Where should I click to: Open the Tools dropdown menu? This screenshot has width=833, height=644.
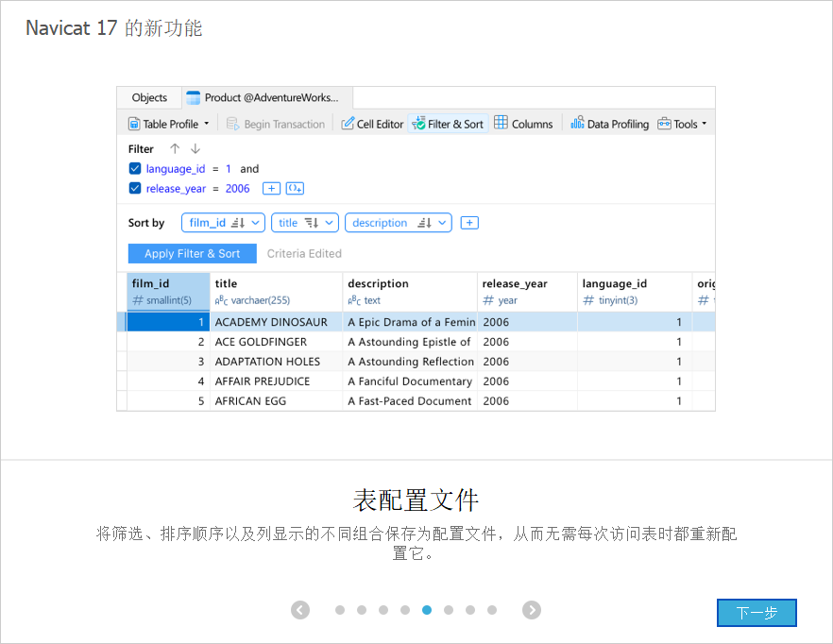click(x=705, y=124)
